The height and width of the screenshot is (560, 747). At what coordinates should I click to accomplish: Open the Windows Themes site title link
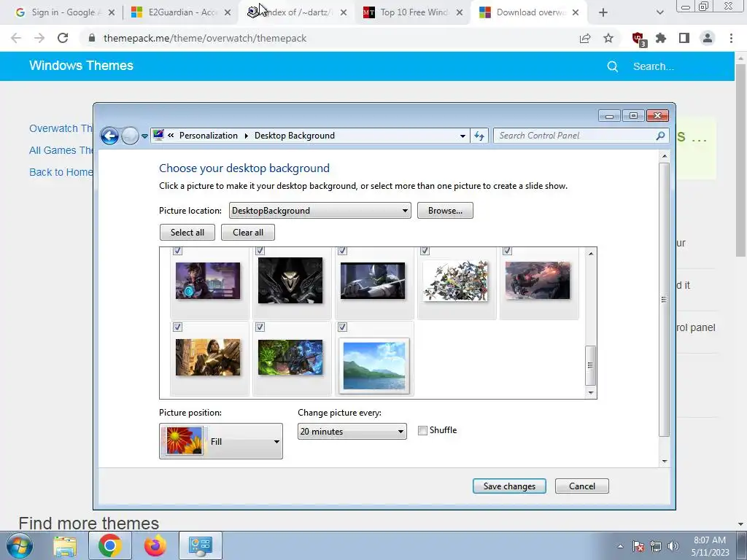tap(82, 66)
